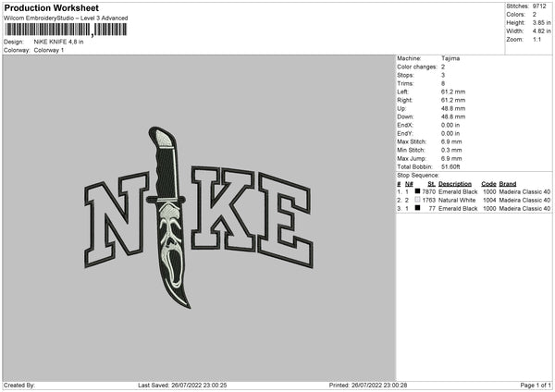Click the letter K in the design
The image size is (555, 392).
(x=223, y=209)
